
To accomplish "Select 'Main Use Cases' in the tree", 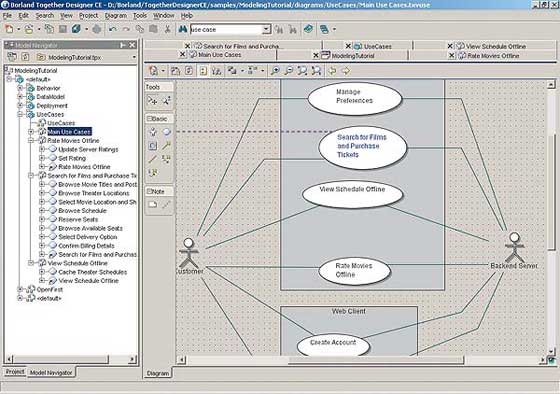I will pos(70,132).
